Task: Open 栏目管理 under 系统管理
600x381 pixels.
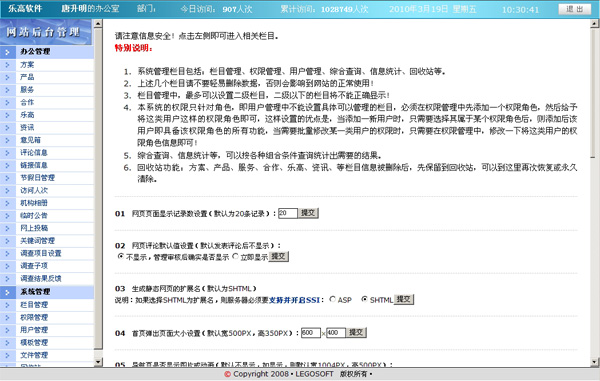Action: (x=34, y=305)
